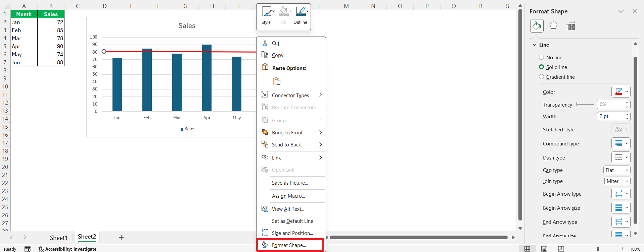This screenshot has height=252, width=644.
Task: Click Accessibility: Investigate status text
Action: coord(71,249)
